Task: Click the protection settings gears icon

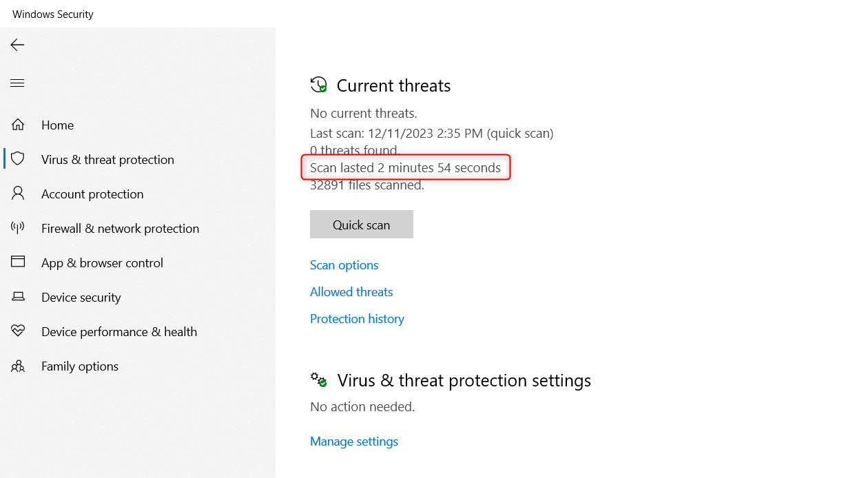Action: tap(318, 380)
